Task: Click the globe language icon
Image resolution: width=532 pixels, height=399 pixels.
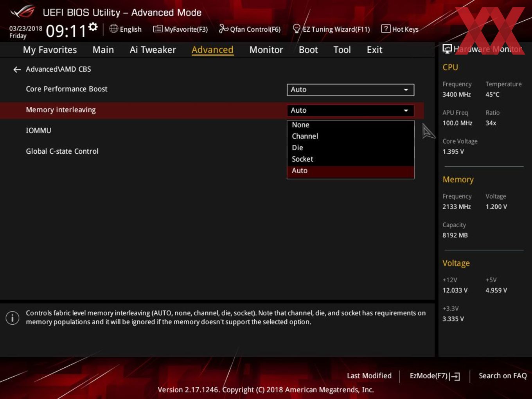Action: point(113,29)
